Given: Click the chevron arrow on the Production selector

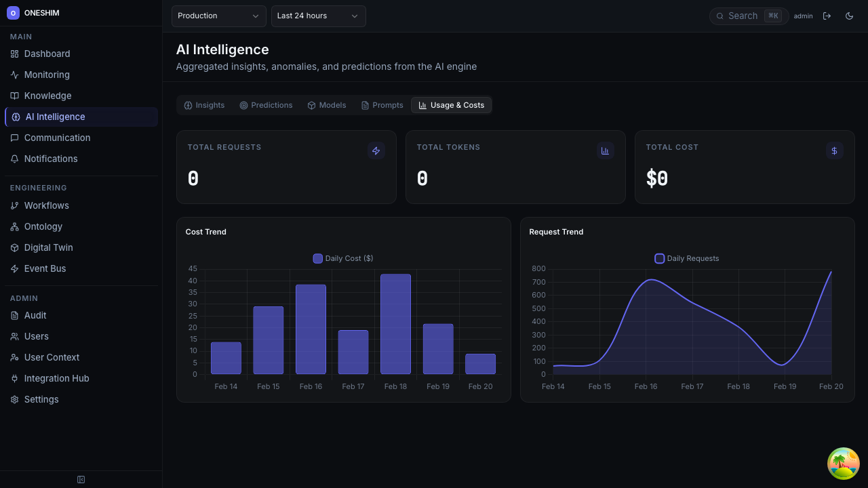Looking at the screenshot, I should pos(256,16).
